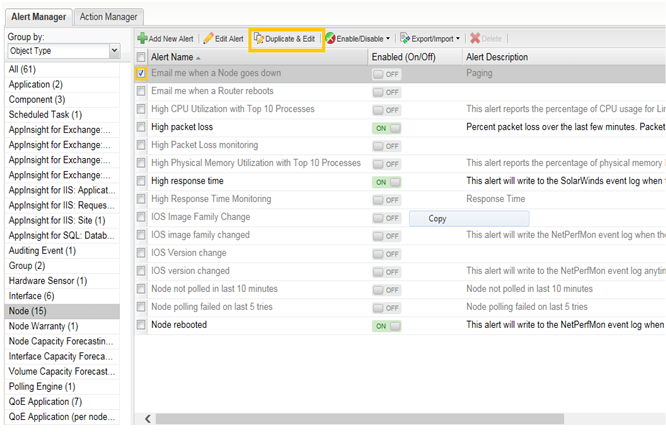Click the Duplicate & Edit icon

pyautogui.click(x=260, y=39)
